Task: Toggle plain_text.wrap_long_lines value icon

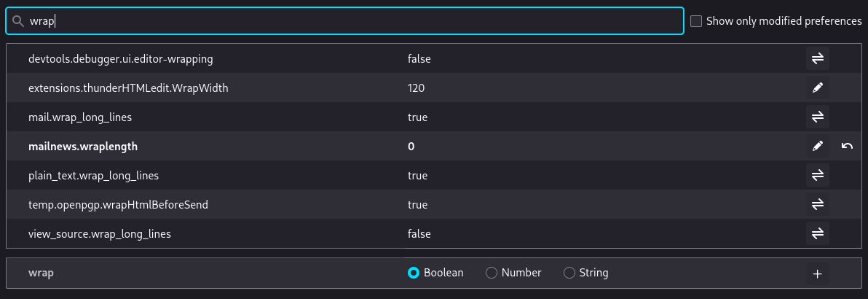Action: [x=818, y=175]
